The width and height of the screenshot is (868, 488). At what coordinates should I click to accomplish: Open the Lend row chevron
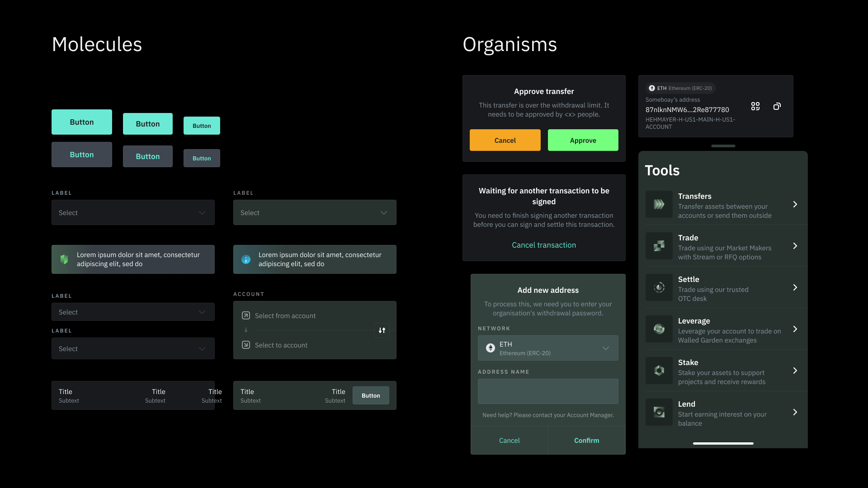(795, 412)
